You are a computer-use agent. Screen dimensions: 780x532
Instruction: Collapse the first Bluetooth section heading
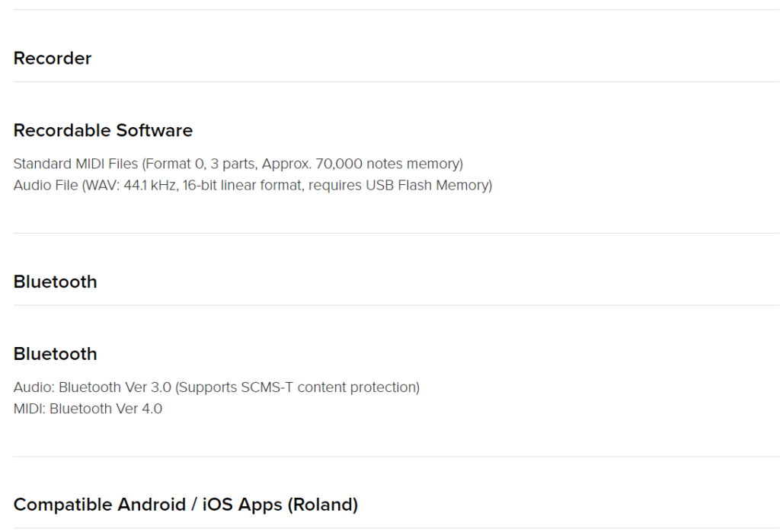pos(55,282)
